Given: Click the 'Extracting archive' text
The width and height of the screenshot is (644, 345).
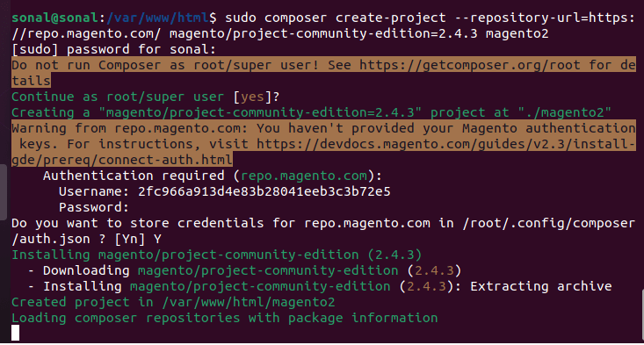Looking at the screenshot, I should [541, 286].
